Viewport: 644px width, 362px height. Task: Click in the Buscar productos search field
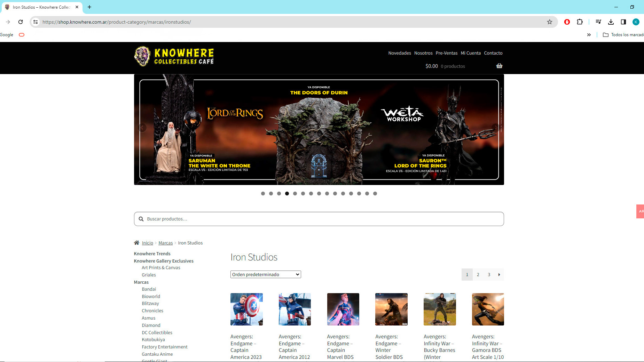pos(319,219)
